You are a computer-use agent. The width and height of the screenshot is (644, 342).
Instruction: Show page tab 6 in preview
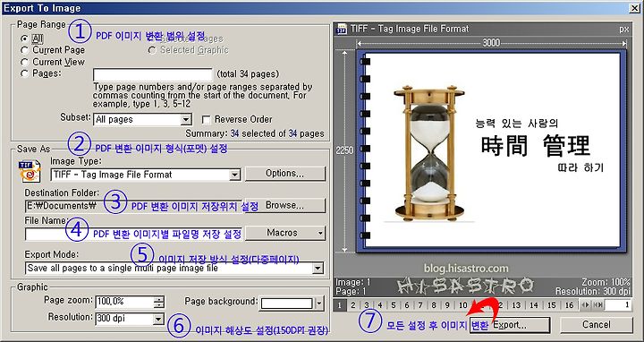click(407, 305)
